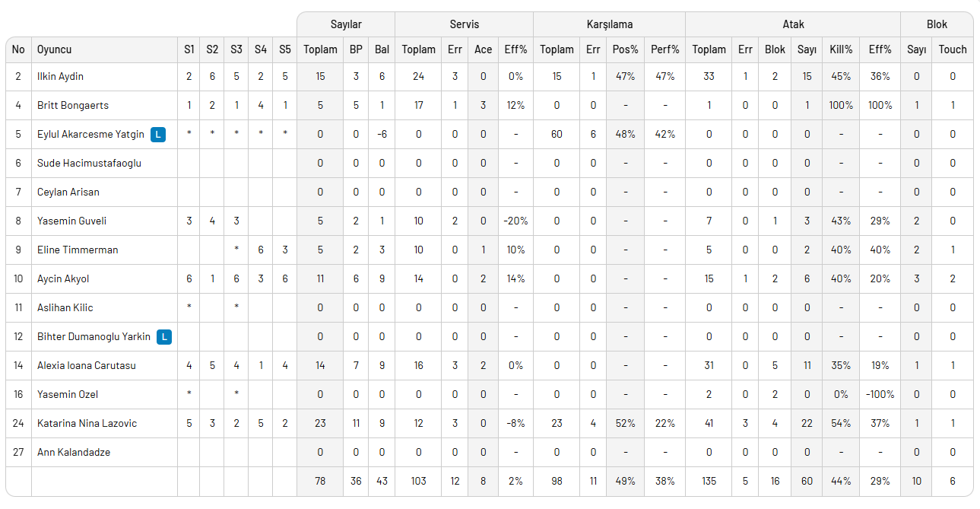This screenshot has height=509, width=980.
Task: Select Alexia Ioana Carutasu's name
Action: [86, 365]
